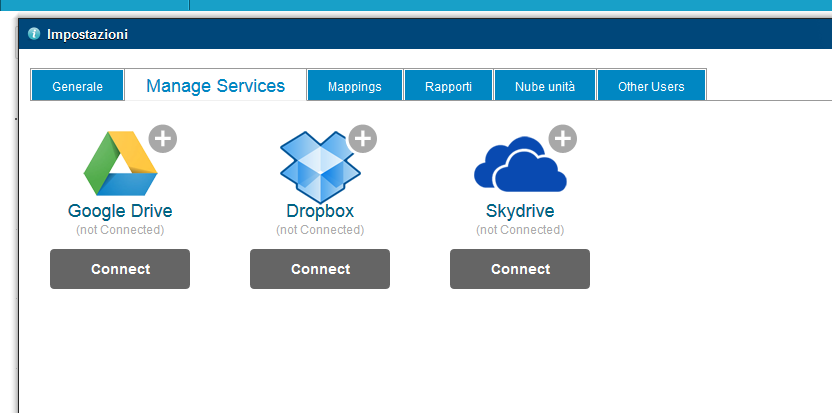This screenshot has height=413, width=832.
Task: Click the Dropbox service name
Action: pos(320,211)
